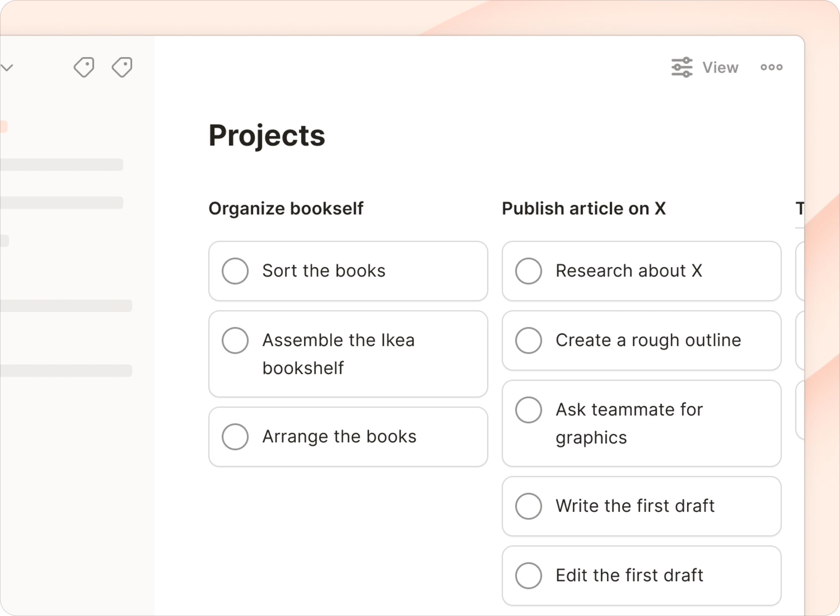
Task: Open the "Write the first draft" task text
Action: click(x=635, y=506)
